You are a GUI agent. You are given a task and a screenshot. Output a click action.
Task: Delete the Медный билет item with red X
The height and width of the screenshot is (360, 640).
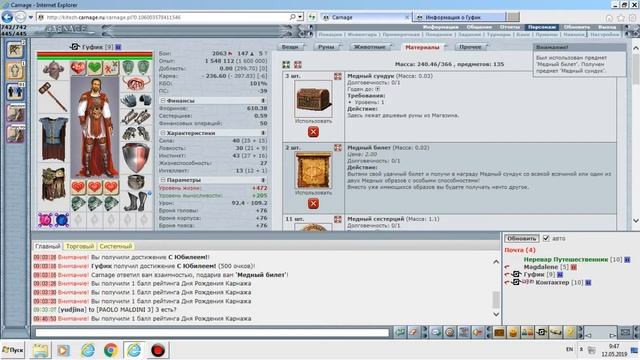point(313,203)
